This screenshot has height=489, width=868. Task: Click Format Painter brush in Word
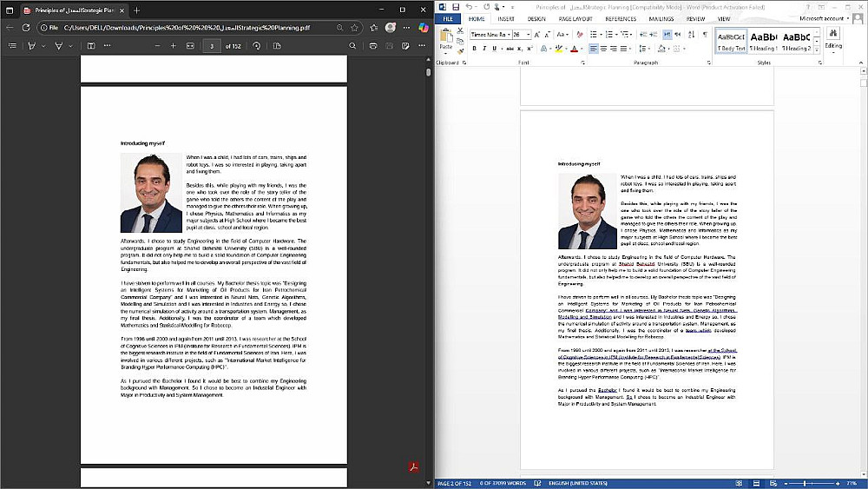click(x=460, y=51)
